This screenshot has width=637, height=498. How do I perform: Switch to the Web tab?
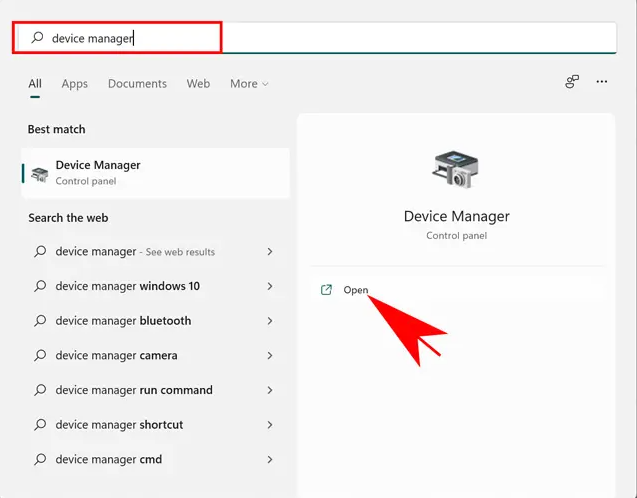(198, 84)
